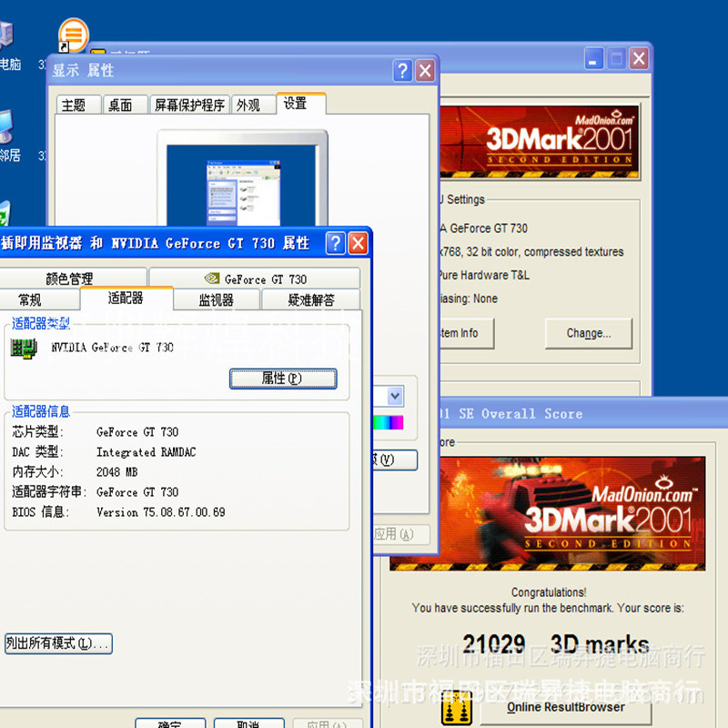Click the color spectrum bar preview
728x728 pixels.
(389, 422)
